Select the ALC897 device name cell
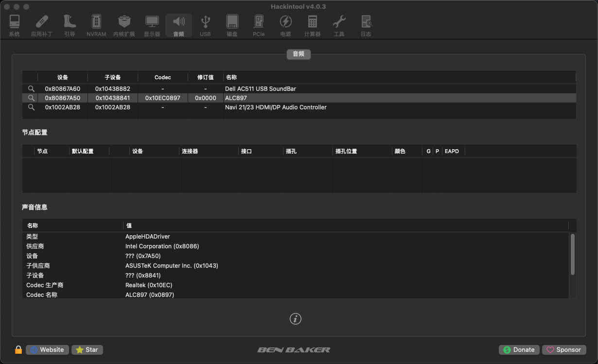The width and height of the screenshot is (598, 364). pos(236,98)
